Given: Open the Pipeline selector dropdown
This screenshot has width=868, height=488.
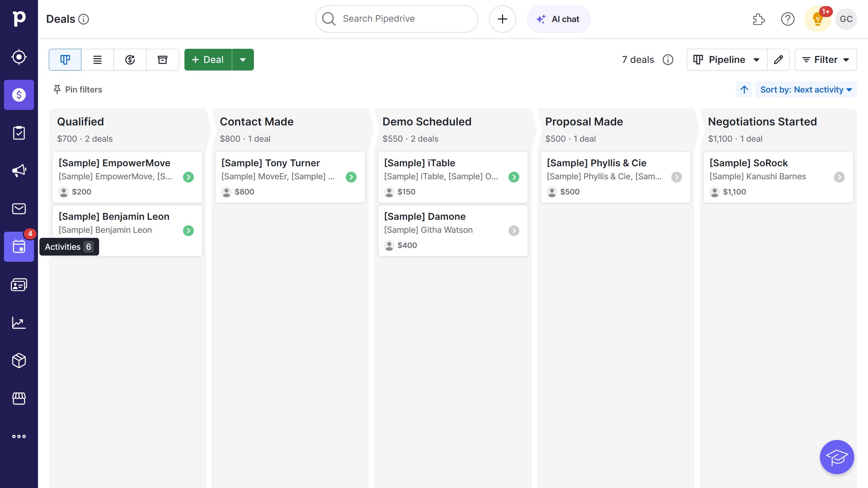Looking at the screenshot, I should pyautogui.click(x=726, y=60).
